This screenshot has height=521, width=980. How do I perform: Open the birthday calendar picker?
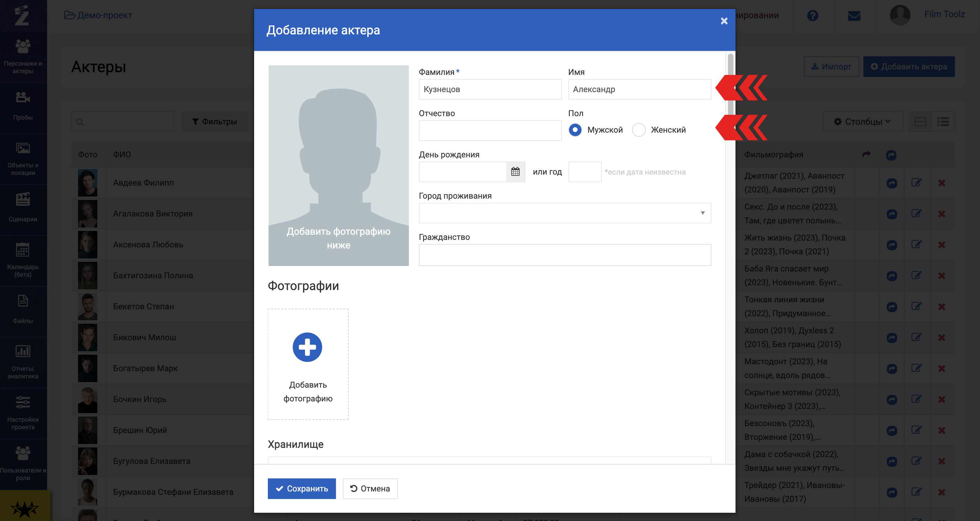click(515, 171)
